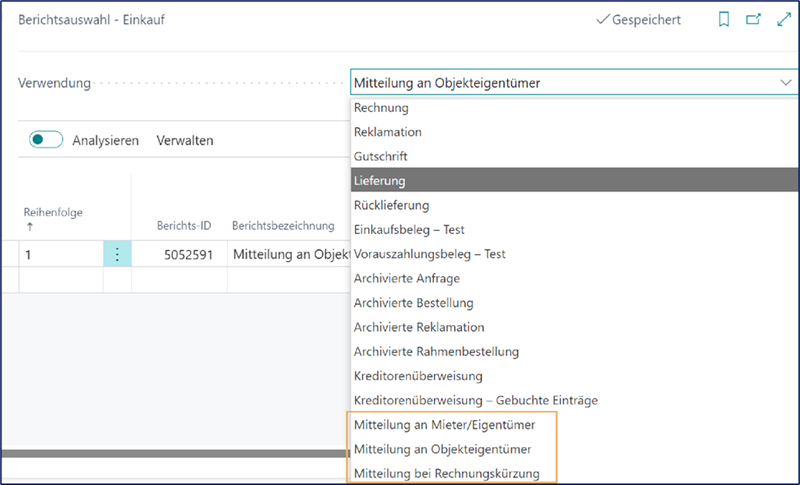800x485 pixels.
Task: Click the three-dot row options icon
Action: pyautogui.click(x=117, y=255)
